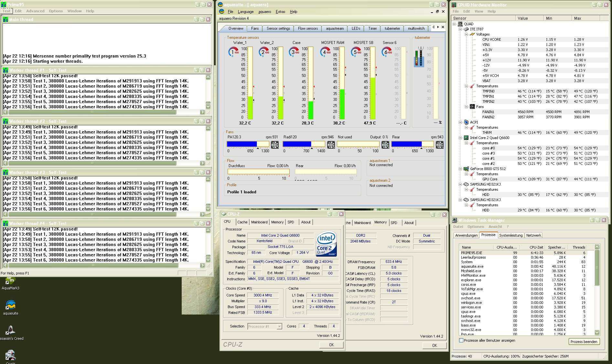The image size is (612, 364).
Task: Click the Water_2 sensor gauge icon
Action: 264,52
